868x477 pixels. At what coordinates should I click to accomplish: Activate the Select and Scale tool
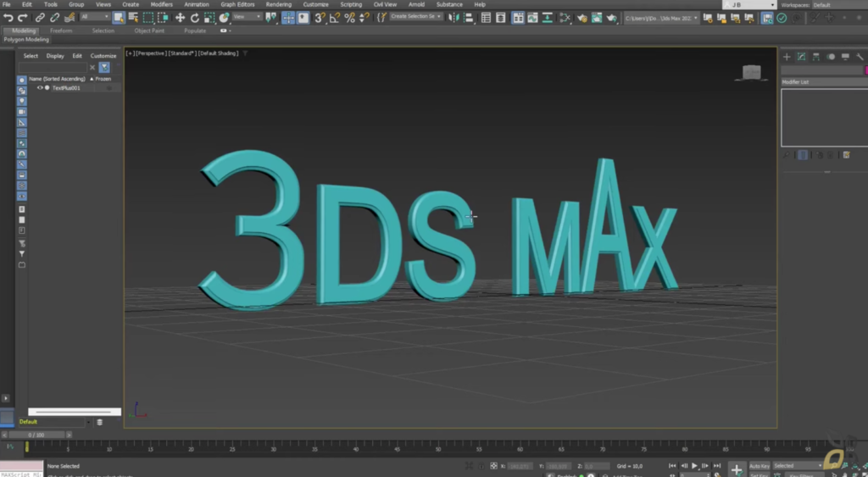tap(209, 18)
